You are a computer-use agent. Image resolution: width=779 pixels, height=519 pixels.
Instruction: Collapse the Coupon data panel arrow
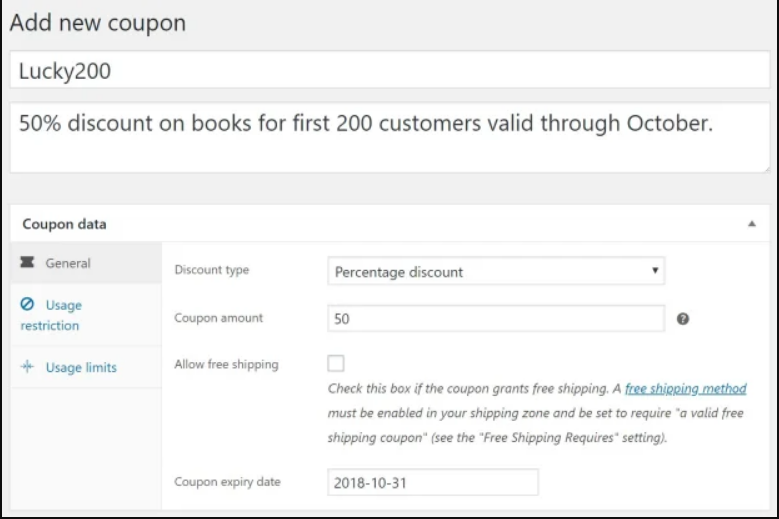tap(751, 225)
